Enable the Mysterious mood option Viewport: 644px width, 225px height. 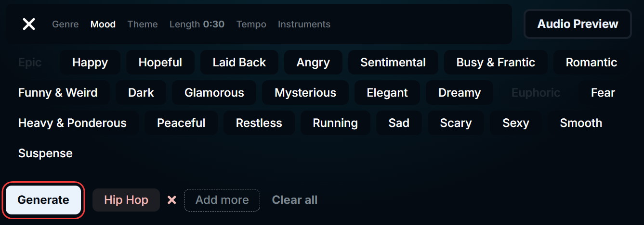tap(305, 93)
